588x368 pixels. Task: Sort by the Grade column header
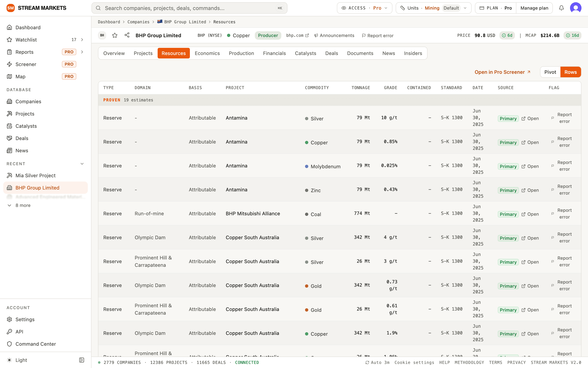click(390, 88)
